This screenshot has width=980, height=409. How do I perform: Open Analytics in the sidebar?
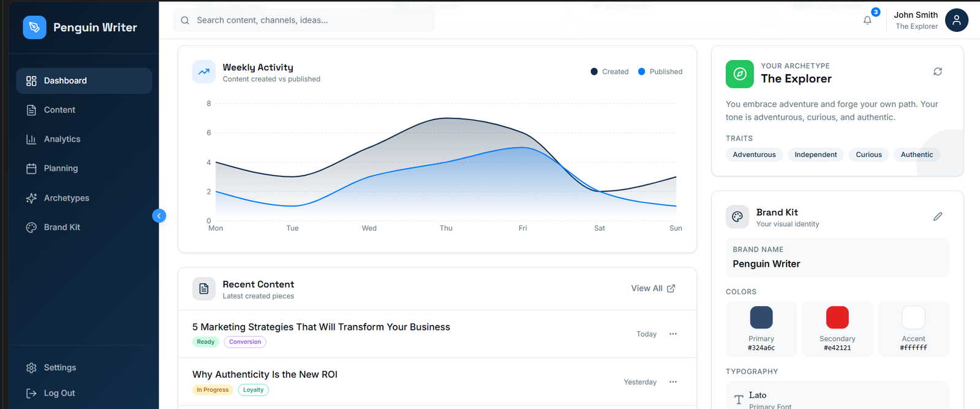[x=62, y=139]
